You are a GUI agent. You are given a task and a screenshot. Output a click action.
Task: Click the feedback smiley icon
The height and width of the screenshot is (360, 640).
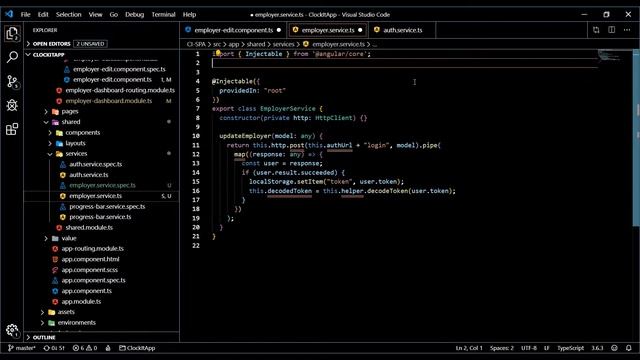pos(614,348)
